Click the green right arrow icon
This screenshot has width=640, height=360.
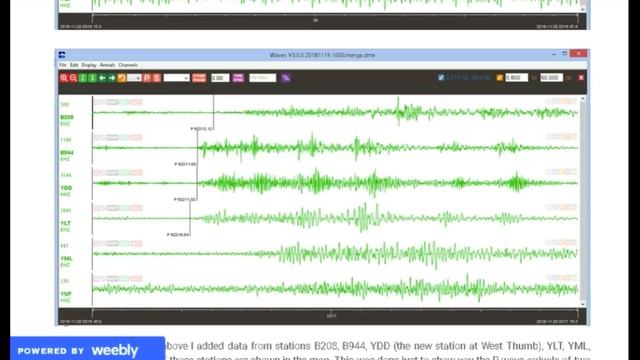[x=111, y=78]
